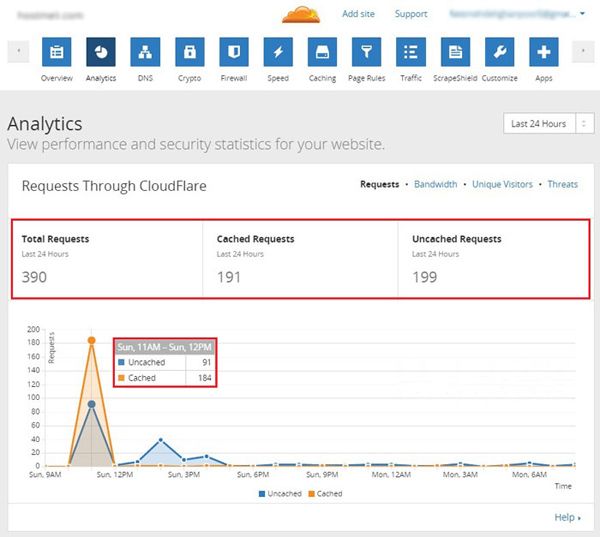Click the Help link
The width and height of the screenshot is (600, 537).
click(567, 517)
